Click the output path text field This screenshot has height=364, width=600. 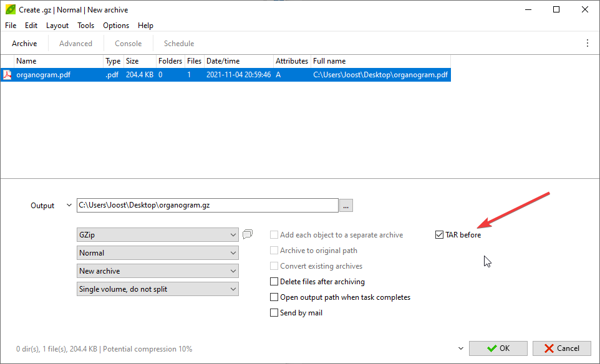point(207,205)
